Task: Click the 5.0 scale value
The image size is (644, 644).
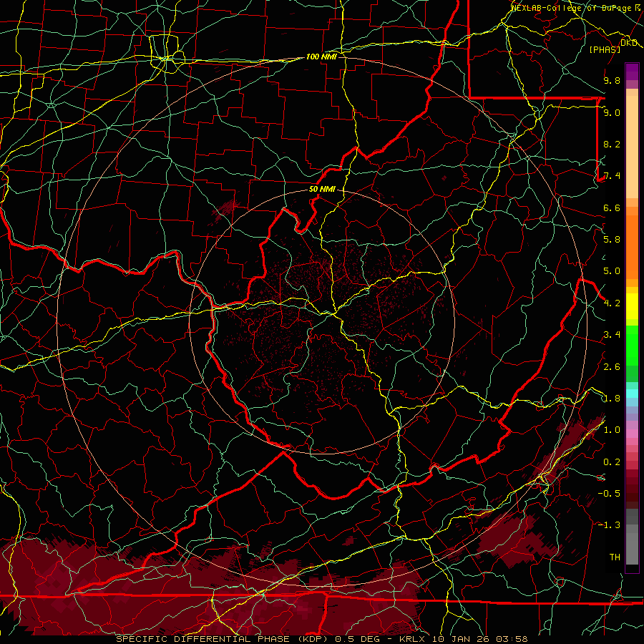Action: click(x=612, y=271)
